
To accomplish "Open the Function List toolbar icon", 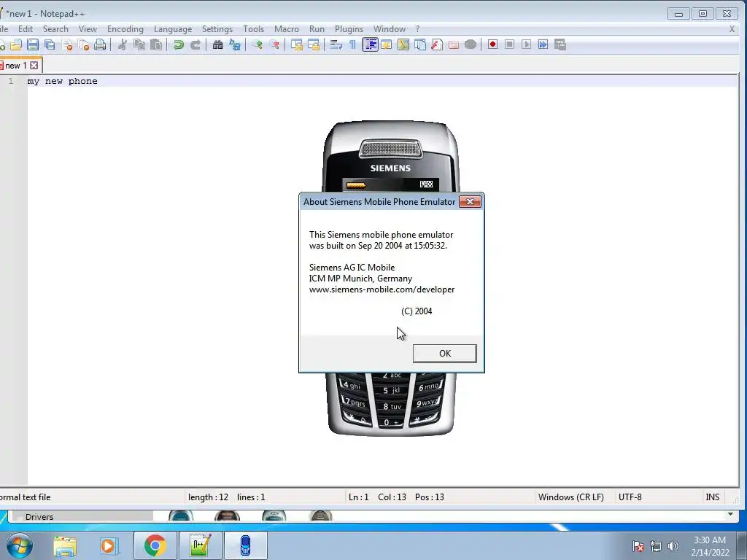I will (437, 44).
